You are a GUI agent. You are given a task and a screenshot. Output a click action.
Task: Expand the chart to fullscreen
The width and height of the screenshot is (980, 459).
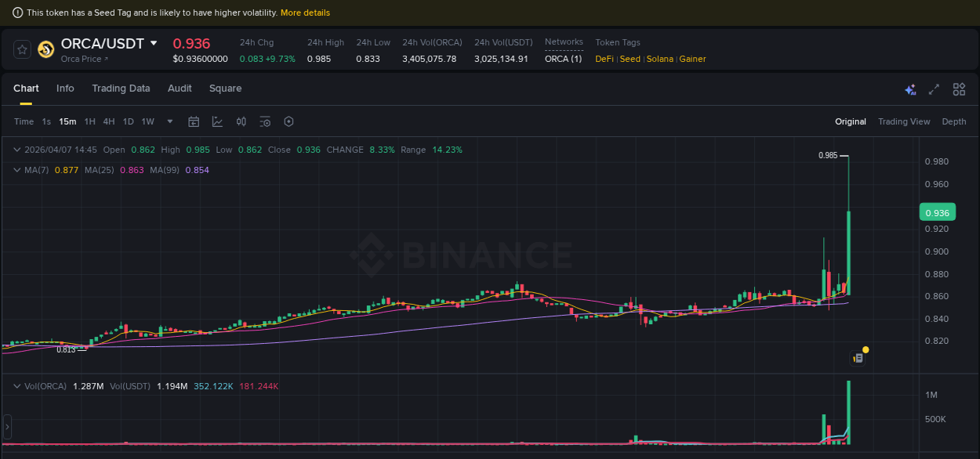(934, 89)
